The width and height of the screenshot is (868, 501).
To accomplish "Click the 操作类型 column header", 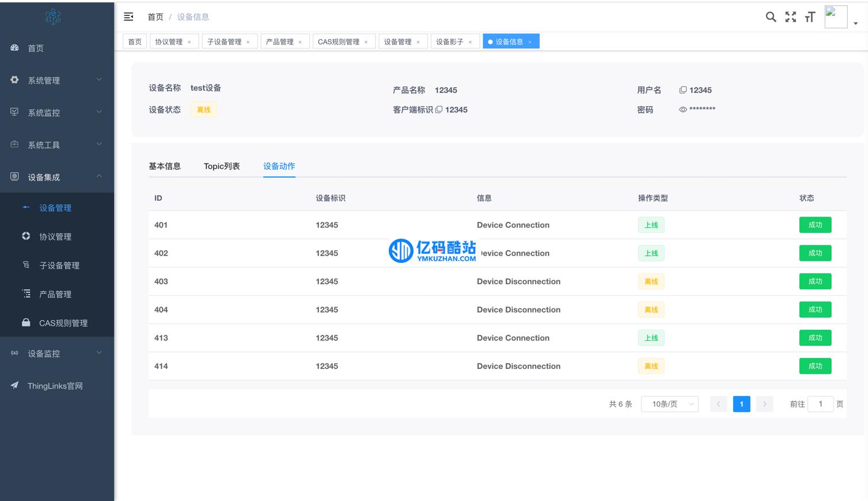I will click(x=653, y=198).
